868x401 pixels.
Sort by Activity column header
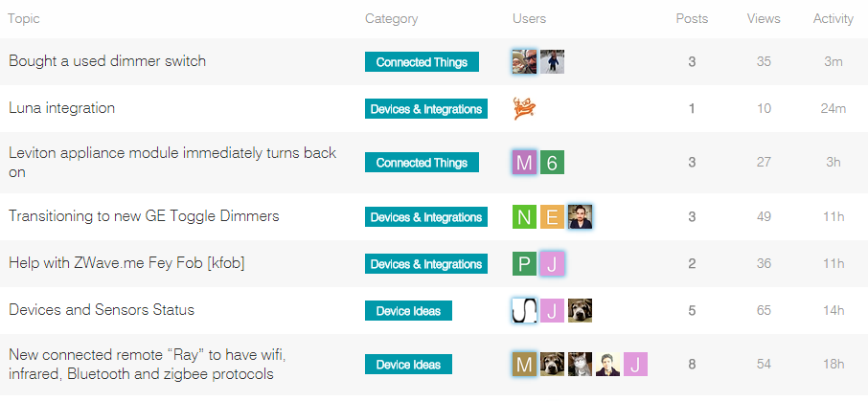tap(833, 19)
